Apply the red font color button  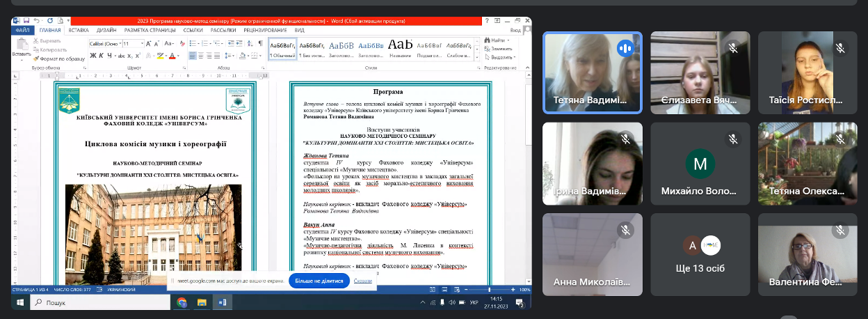(x=172, y=56)
